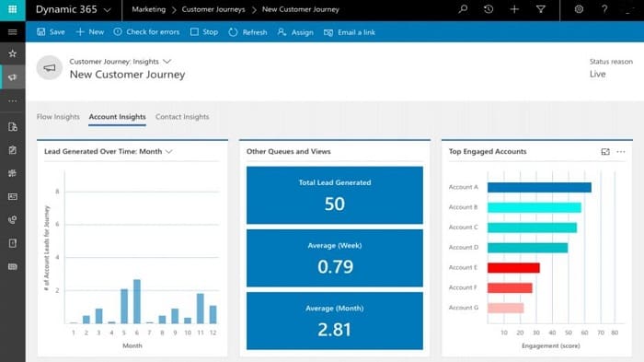Click the Average (Month) tile

coord(335,321)
